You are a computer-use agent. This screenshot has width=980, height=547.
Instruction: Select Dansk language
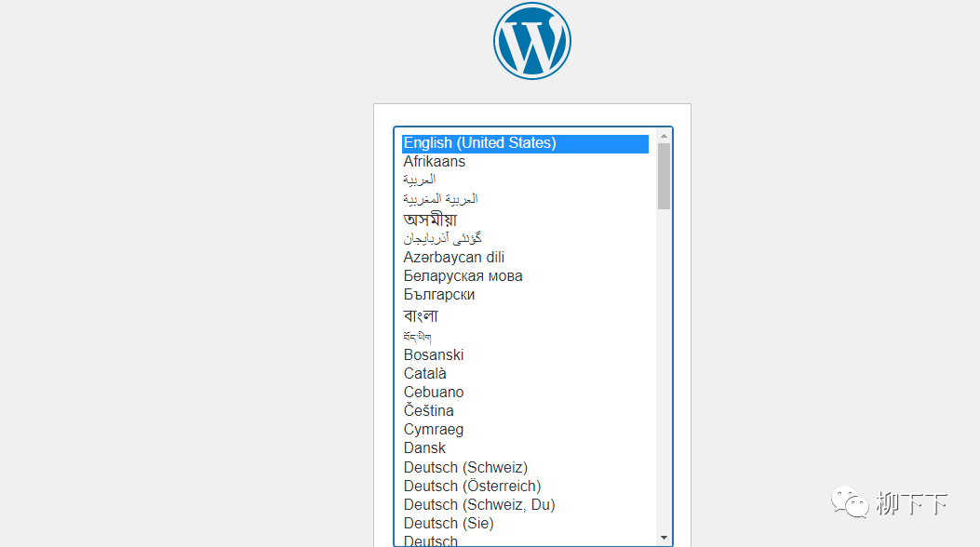coord(424,448)
